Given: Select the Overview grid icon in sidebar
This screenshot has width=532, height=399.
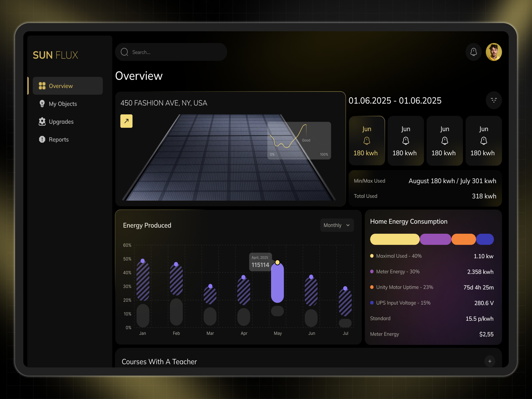Looking at the screenshot, I should click(x=42, y=86).
